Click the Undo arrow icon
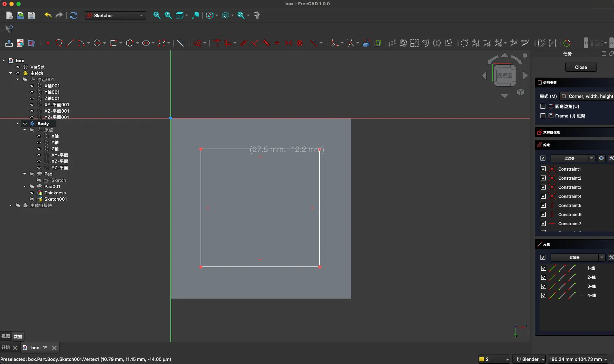Viewport: 614px width, 364px height. pyautogui.click(x=48, y=15)
